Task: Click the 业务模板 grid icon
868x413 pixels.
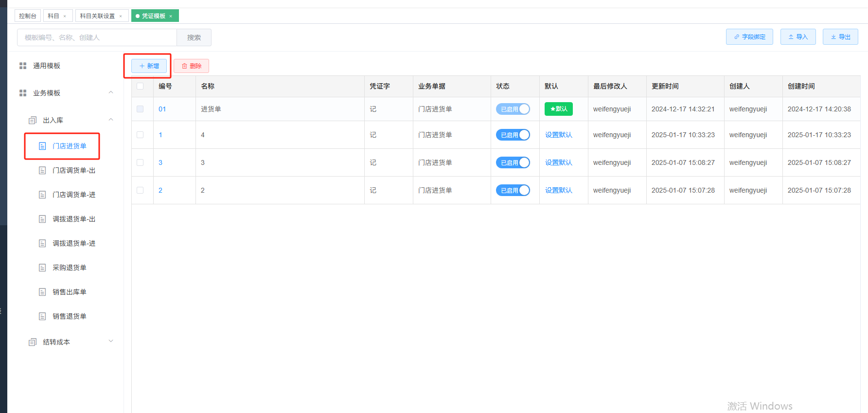Action: click(23, 93)
